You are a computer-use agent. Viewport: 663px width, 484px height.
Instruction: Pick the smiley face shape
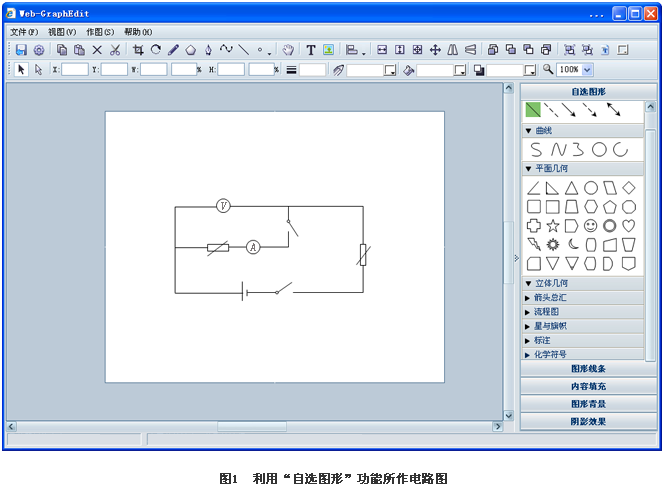(x=590, y=226)
